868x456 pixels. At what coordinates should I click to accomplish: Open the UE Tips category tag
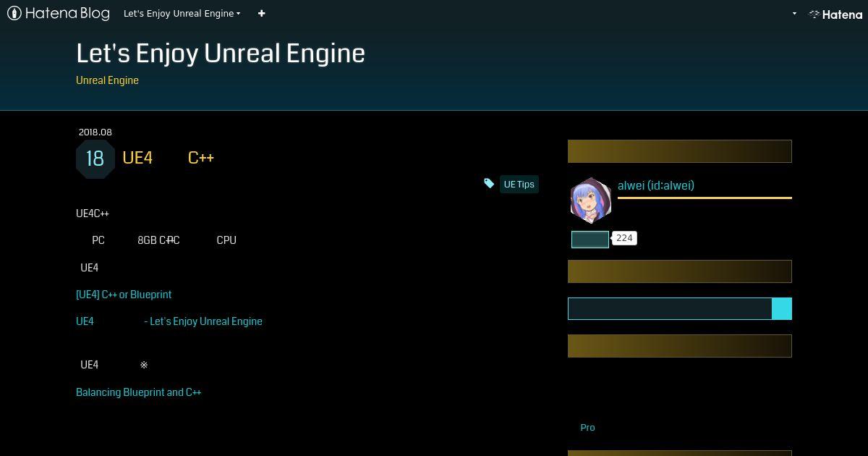(519, 185)
